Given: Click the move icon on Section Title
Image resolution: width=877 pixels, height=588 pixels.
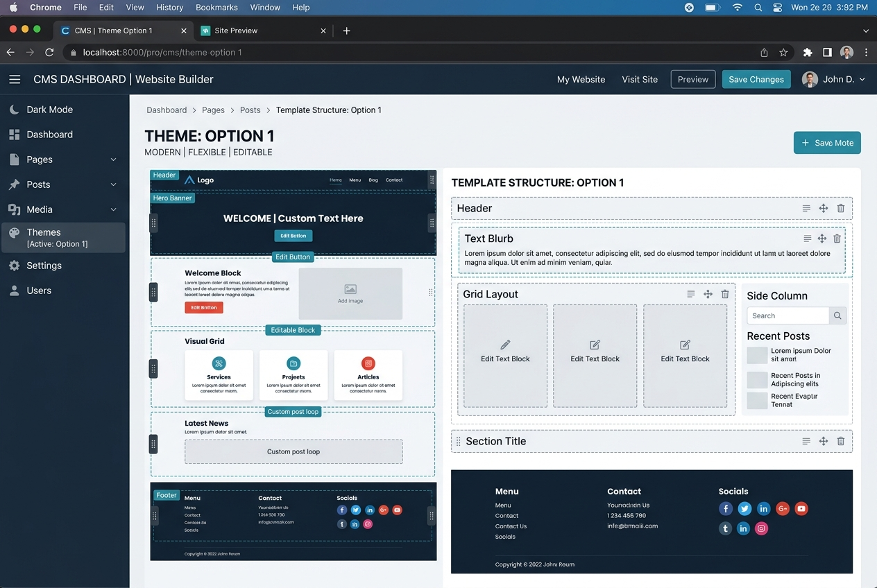Looking at the screenshot, I should (x=824, y=441).
